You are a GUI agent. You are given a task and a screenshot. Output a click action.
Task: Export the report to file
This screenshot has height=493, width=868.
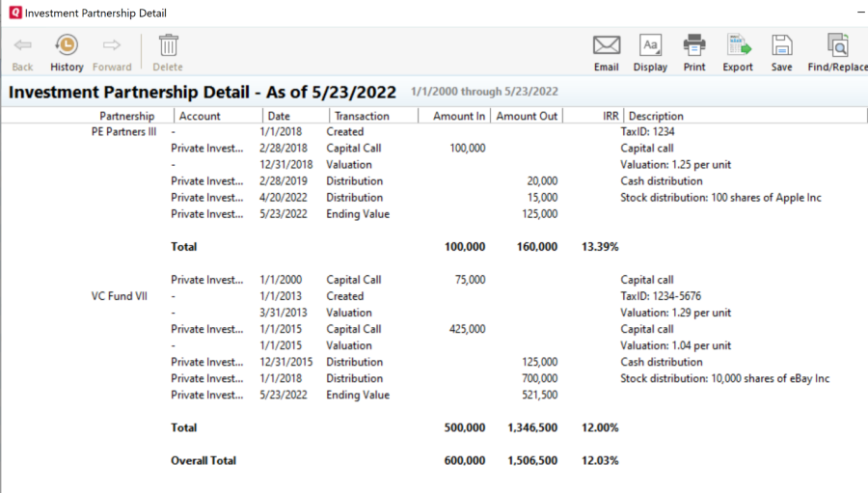tap(738, 45)
